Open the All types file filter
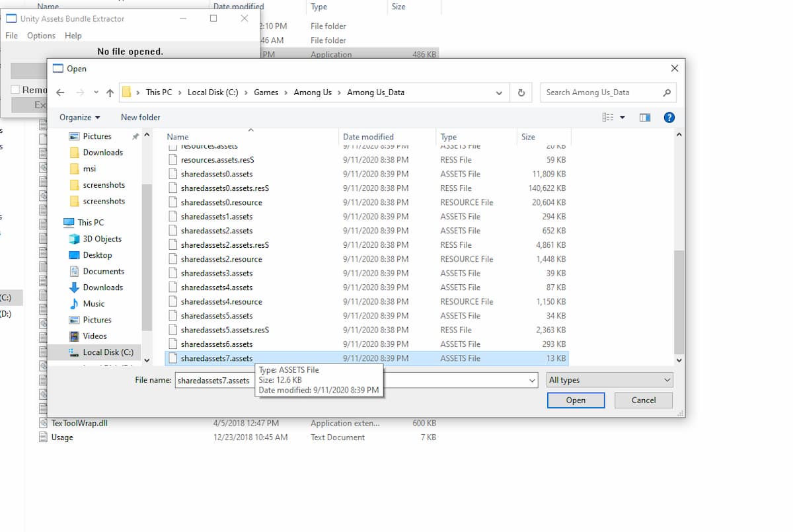This screenshot has height=532, width=793. point(609,380)
